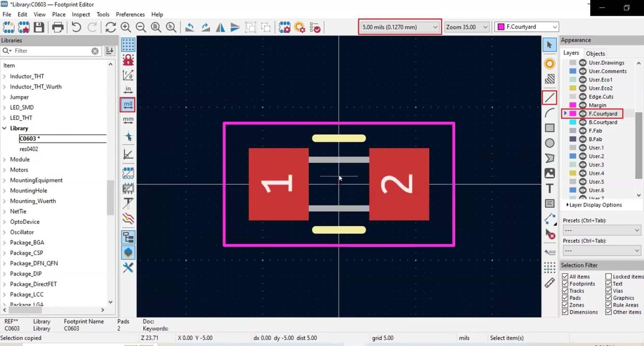Expand the Package_BGA library category
This screenshot has width=644, height=346.
[x=5, y=242]
